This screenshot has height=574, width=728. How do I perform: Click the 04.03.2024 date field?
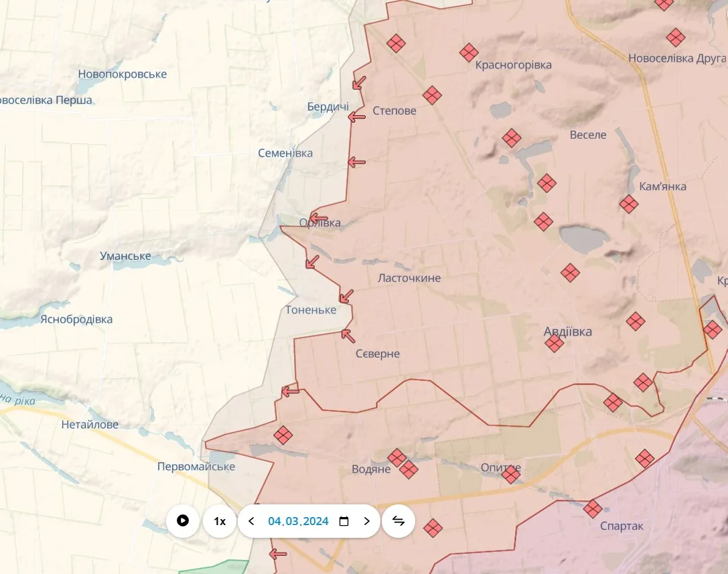(298, 521)
